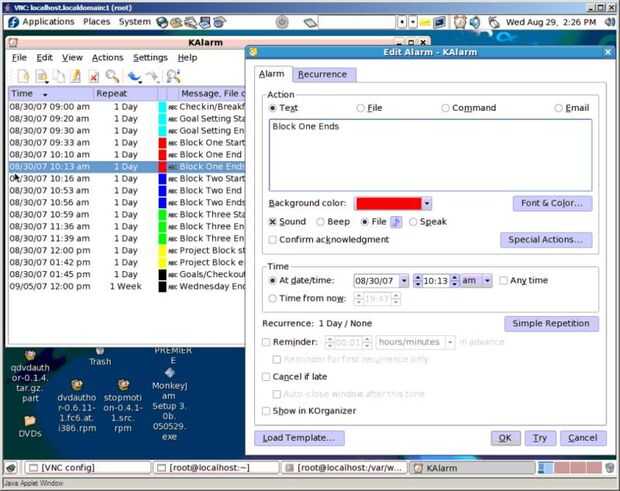This screenshot has width=620, height=491.
Task: Open the Help menu in KAlarm
Action: [x=187, y=58]
